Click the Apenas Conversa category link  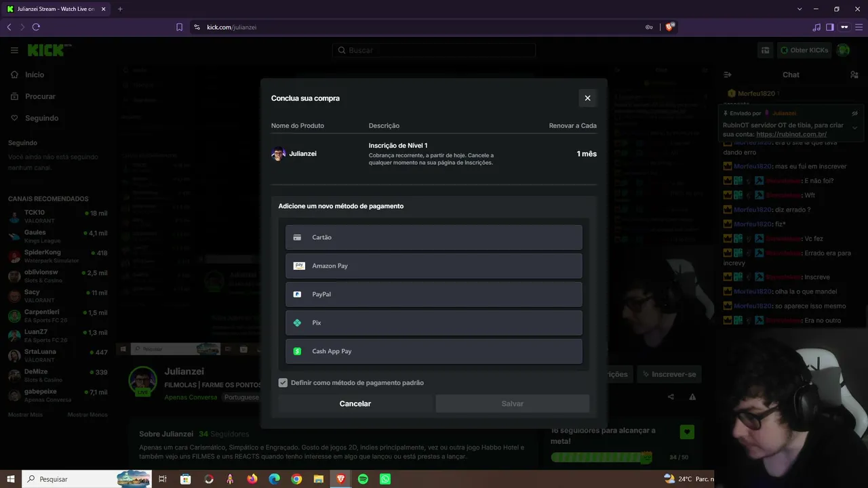click(191, 397)
